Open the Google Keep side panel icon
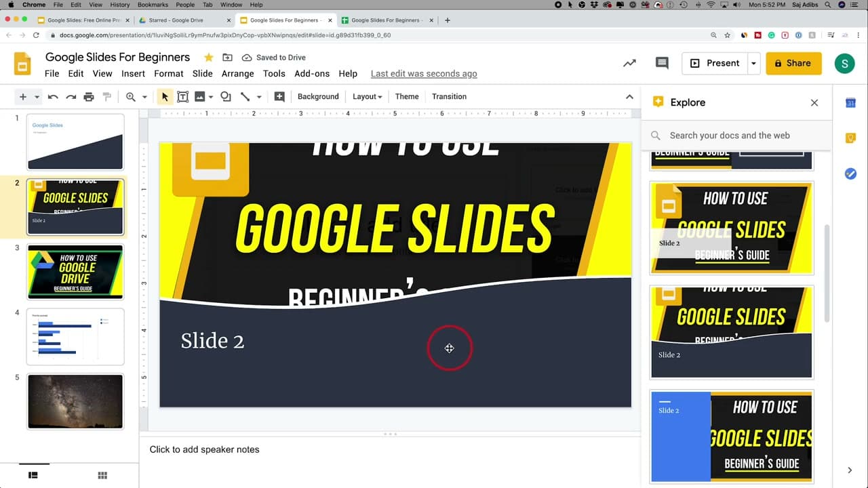Viewport: 868px width, 488px height. click(x=850, y=138)
